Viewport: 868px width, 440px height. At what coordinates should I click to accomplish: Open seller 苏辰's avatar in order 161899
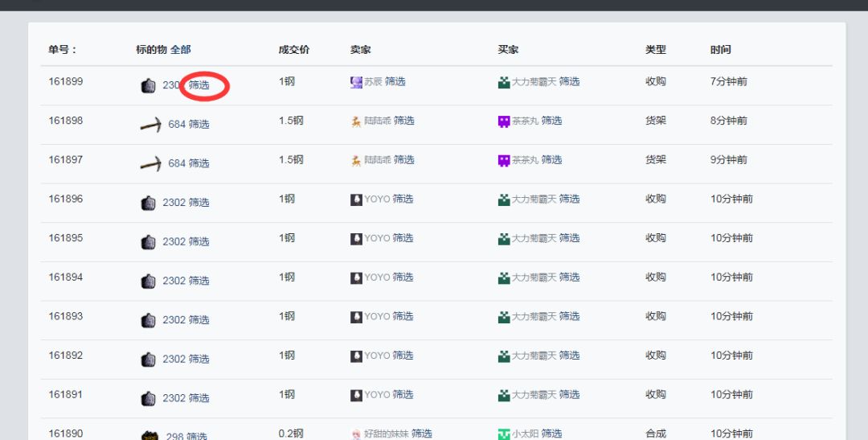(x=357, y=83)
